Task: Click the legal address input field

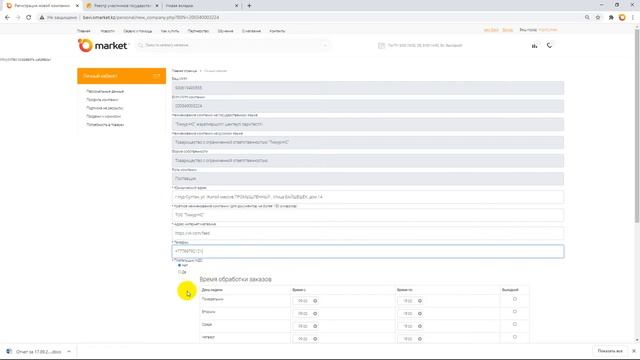Action: (x=368, y=197)
